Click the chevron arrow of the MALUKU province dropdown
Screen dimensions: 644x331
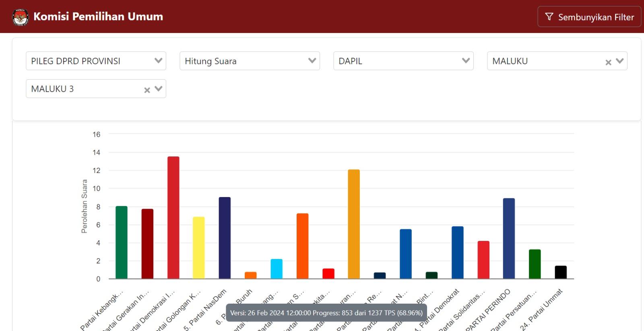tap(620, 61)
